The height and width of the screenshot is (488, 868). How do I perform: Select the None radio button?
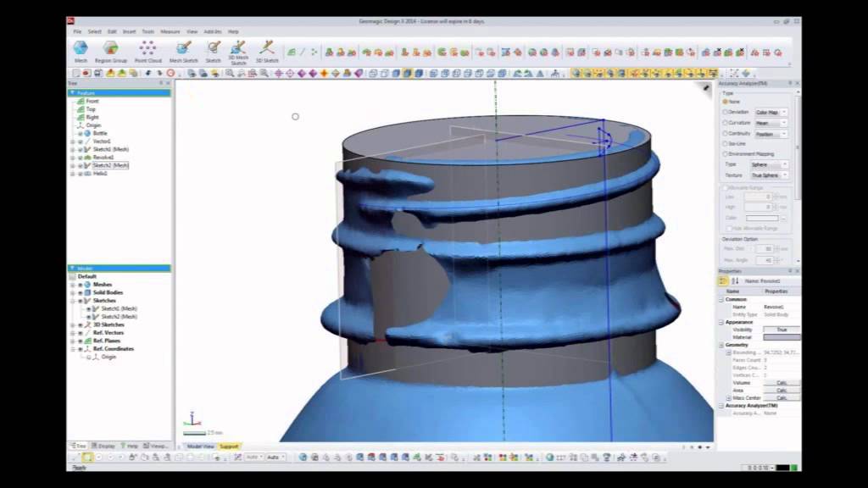725,102
